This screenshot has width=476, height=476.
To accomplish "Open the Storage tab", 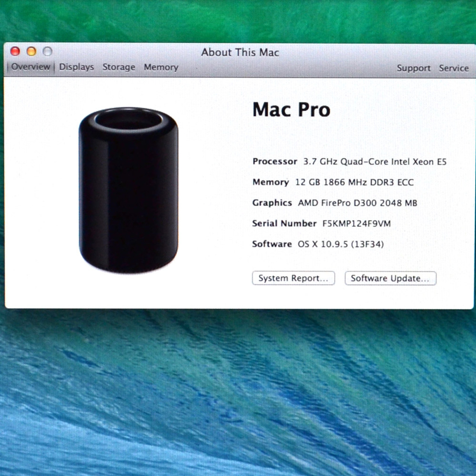I will coord(119,67).
